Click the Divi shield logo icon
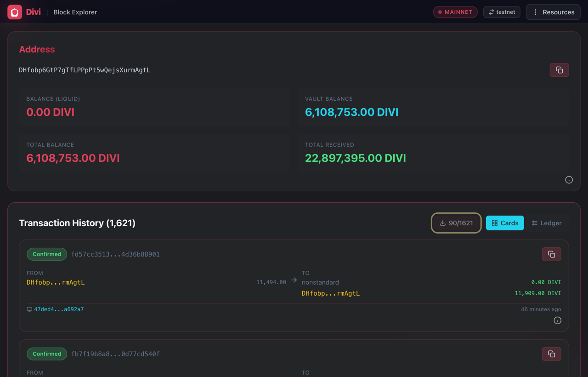 pos(15,12)
